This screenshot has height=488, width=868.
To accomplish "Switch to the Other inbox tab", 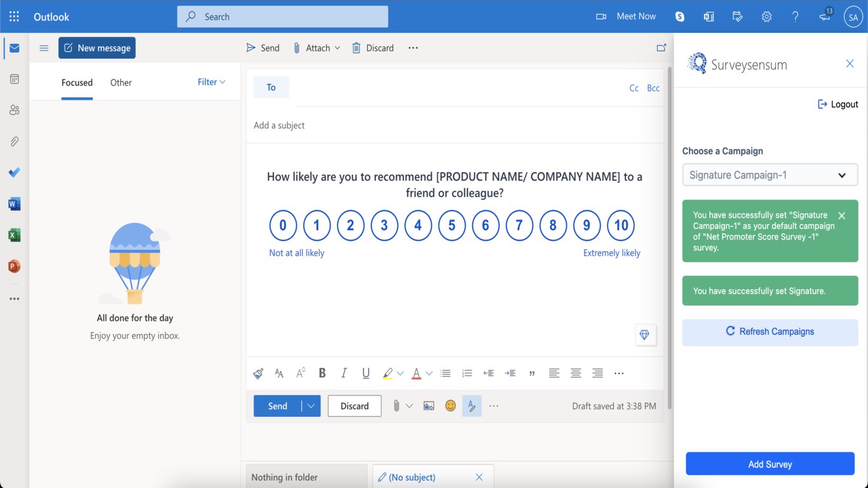I will (x=121, y=83).
